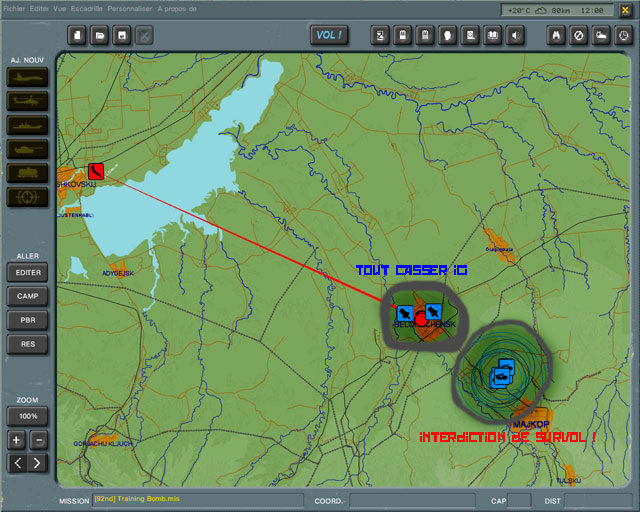Select the blue vehicle group near Majkop
This screenshot has width=640, height=512.
pos(502,373)
